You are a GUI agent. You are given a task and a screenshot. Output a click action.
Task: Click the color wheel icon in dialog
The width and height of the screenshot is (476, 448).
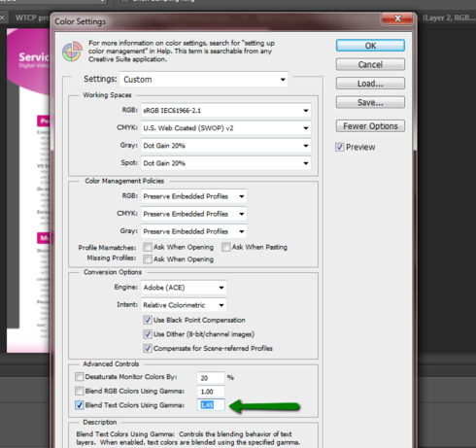pos(72,52)
